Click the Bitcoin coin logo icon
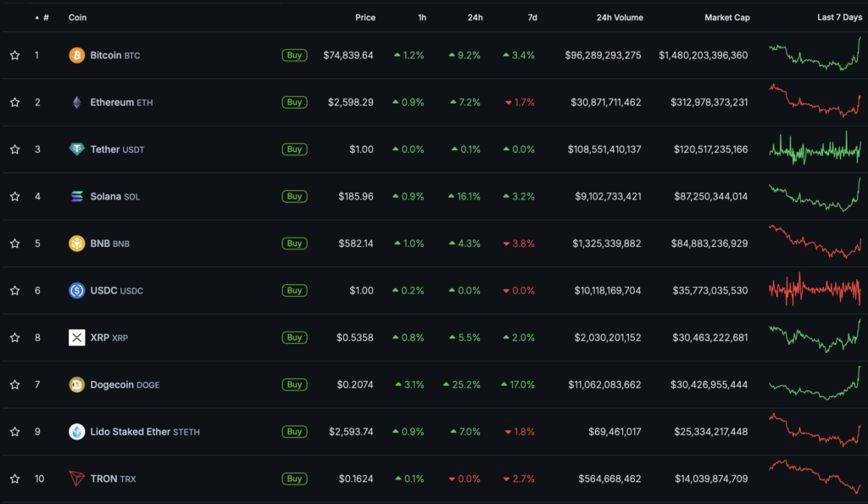 (77, 55)
